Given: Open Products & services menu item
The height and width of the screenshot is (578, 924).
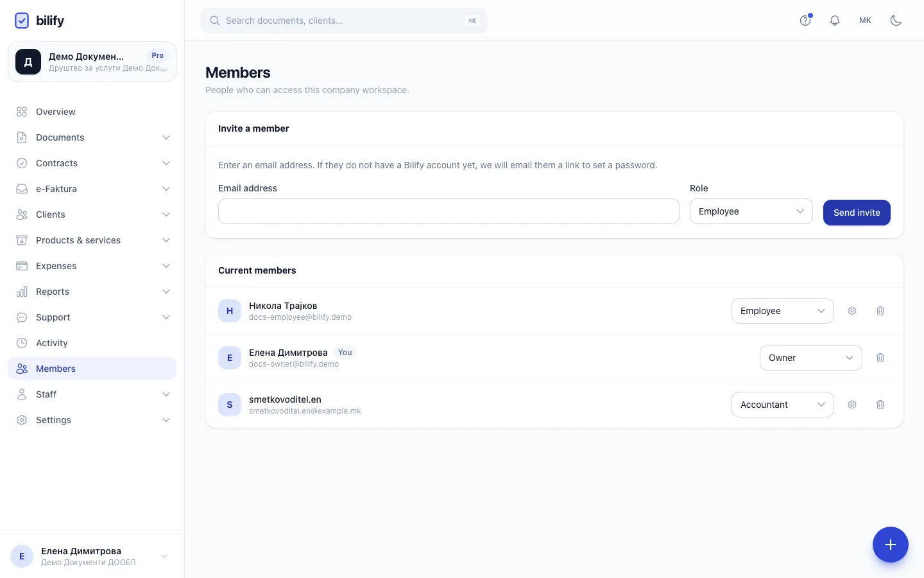Looking at the screenshot, I should click(92, 240).
